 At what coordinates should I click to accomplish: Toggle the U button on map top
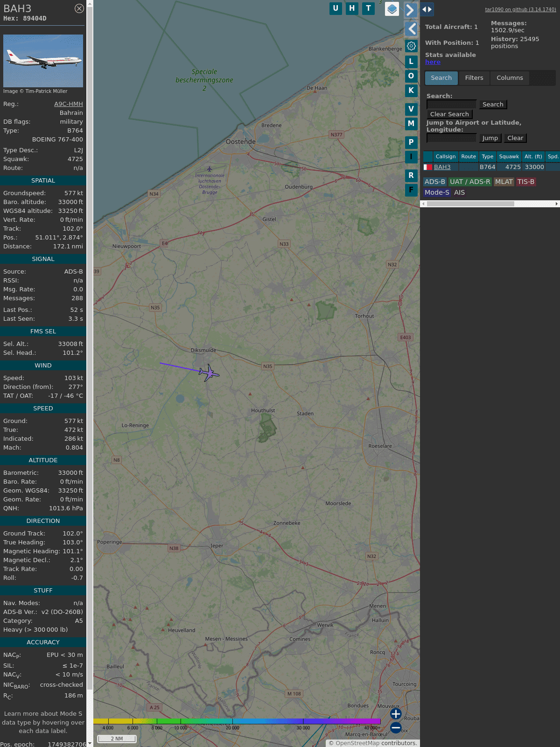336,8
